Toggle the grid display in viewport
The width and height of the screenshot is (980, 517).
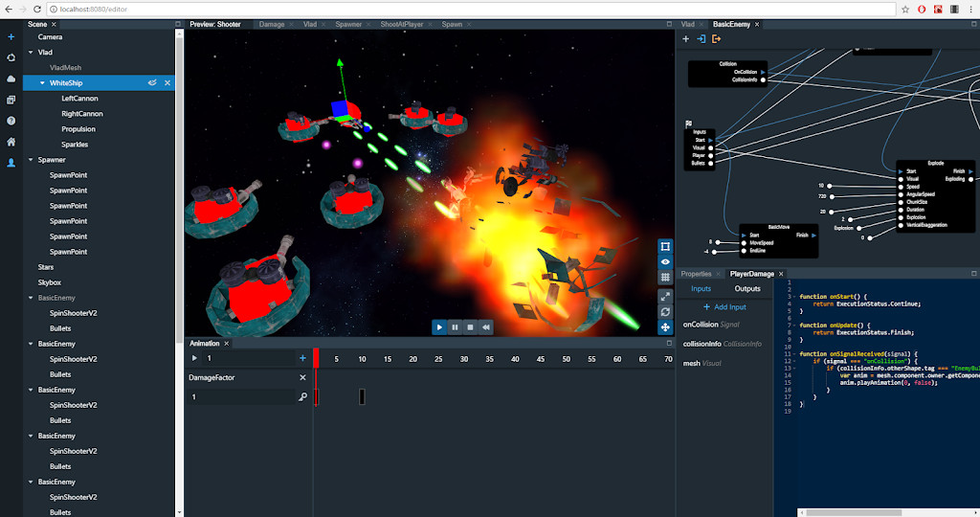(x=664, y=277)
